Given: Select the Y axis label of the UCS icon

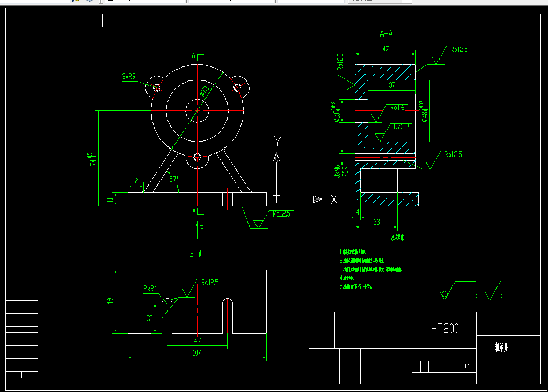Looking at the screenshot, I should [277, 141].
